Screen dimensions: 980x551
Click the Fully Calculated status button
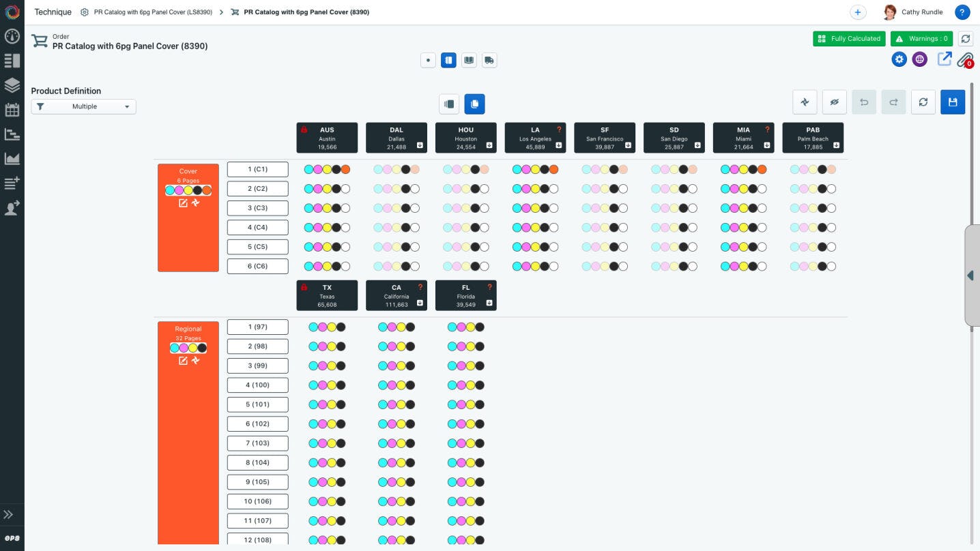pos(849,39)
